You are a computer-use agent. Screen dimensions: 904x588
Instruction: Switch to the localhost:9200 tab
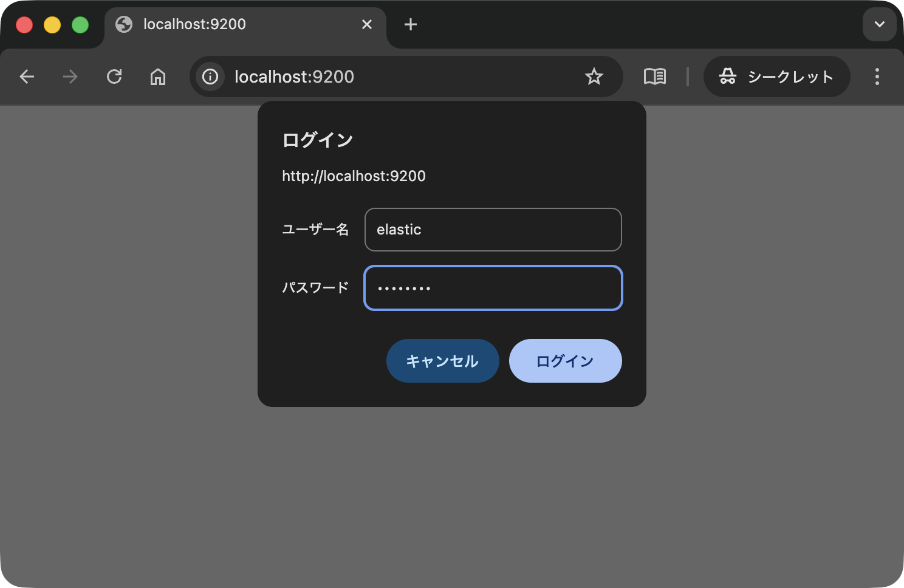(x=237, y=24)
